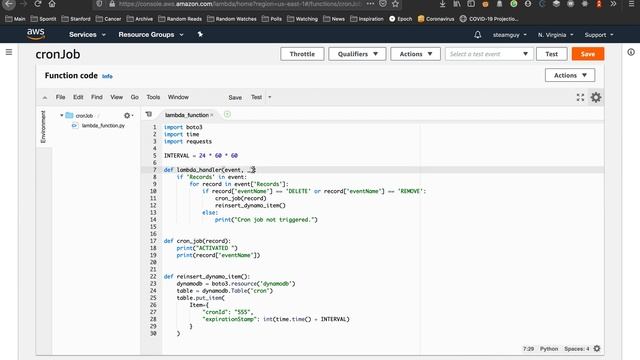Click the info circle icon at far right
This screenshot has width=640, height=360.
(631, 52)
